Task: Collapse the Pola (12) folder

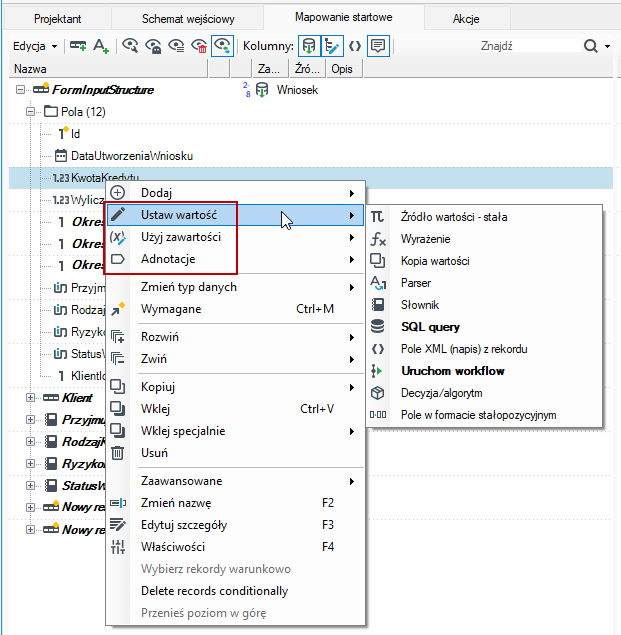Action: [30, 112]
